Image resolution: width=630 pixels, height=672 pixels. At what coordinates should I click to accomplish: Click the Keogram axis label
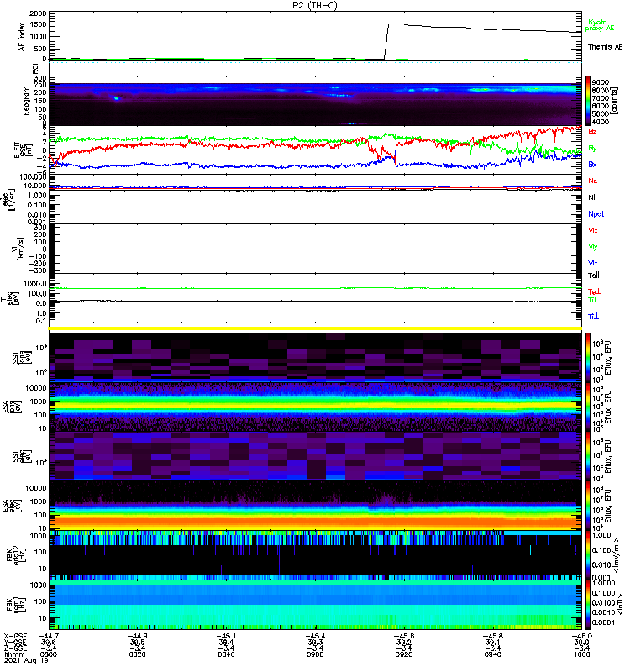(26, 101)
